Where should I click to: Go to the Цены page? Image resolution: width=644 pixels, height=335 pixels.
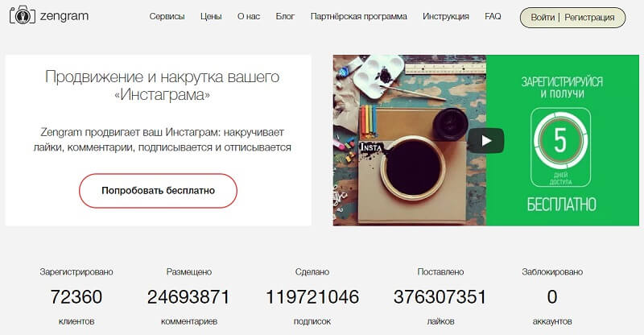(x=211, y=16)
